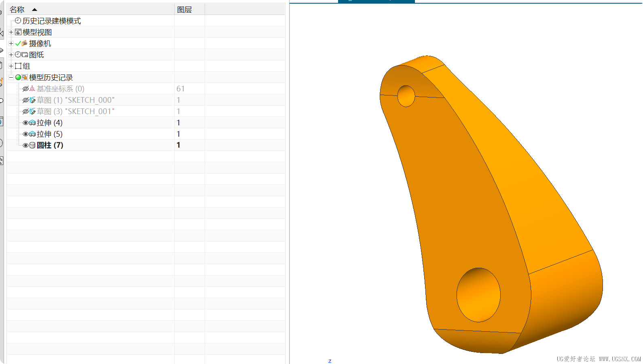The height and width of the screenshot is (364, 643).
Task: Select 草图 (1) "SKETCH_000" in the tree
Action: (x=76, y=100)
